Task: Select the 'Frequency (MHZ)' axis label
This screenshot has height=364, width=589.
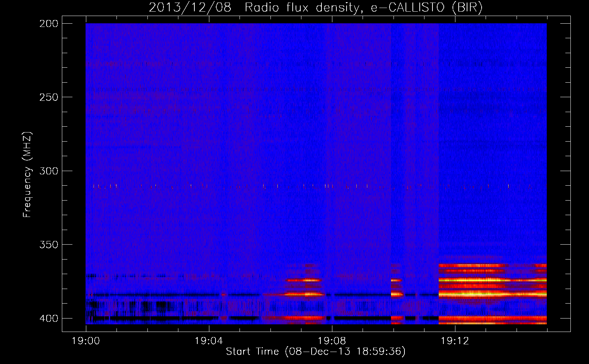Action: 27,175
